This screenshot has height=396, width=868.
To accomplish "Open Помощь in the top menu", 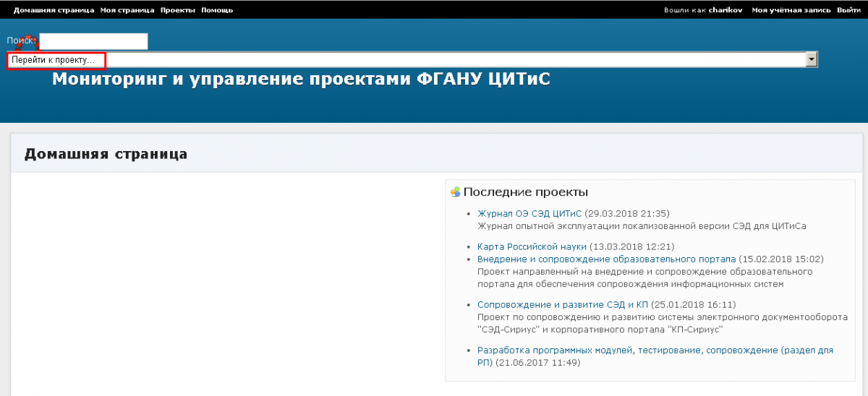I will pyautogui.click(x=217, y=10).
